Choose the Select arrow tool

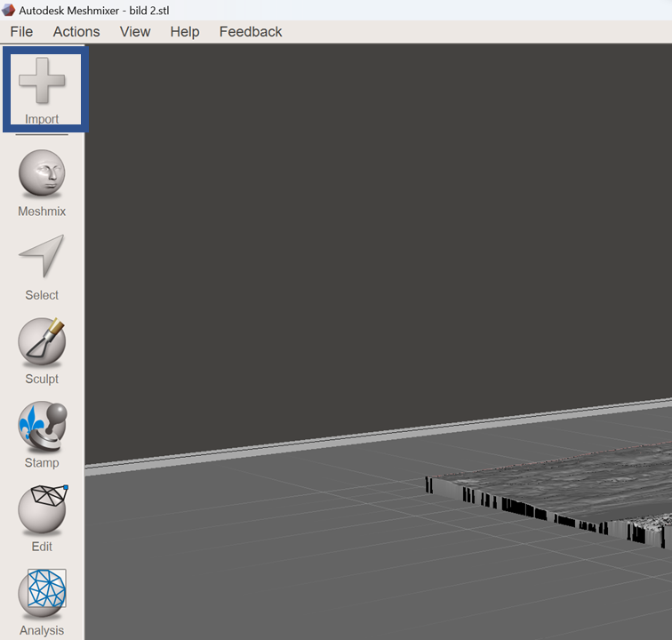click(x=42, y=258)
